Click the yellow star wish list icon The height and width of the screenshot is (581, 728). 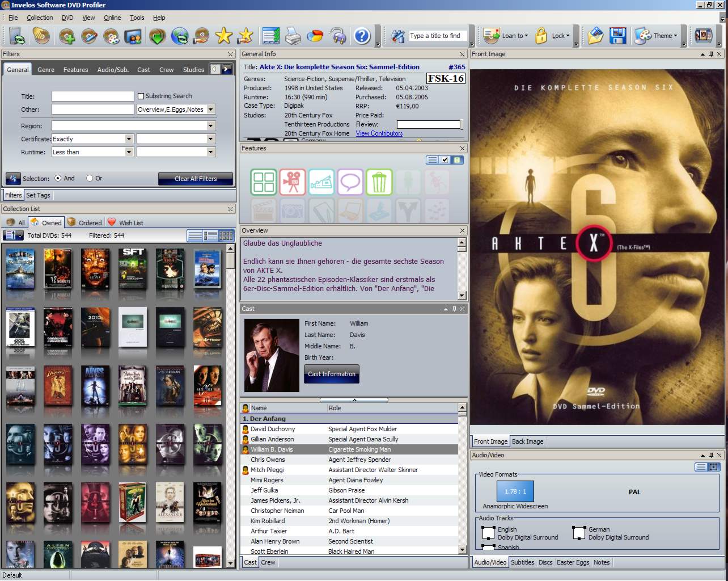224,36
